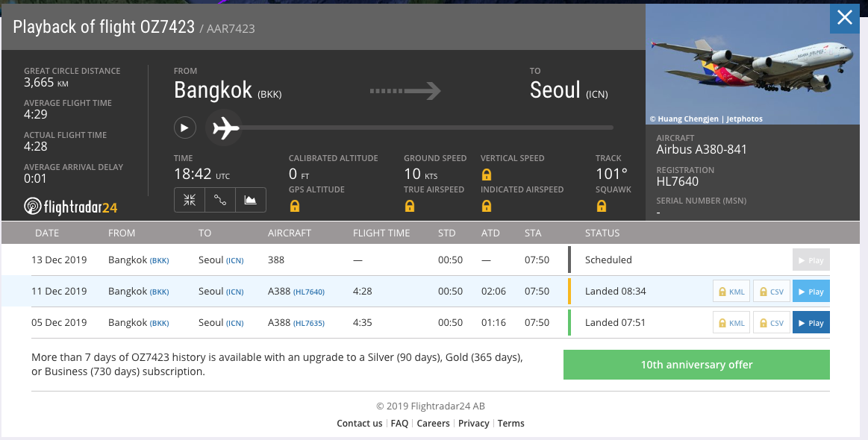This screenshot has height=440, width=868.
Task: Click the 'Bangkok (BKK)' origin heading
Action: (x=228, y=90)
